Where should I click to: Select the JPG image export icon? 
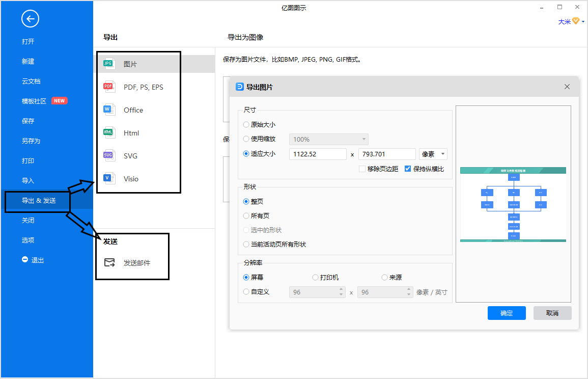[109, 64]
